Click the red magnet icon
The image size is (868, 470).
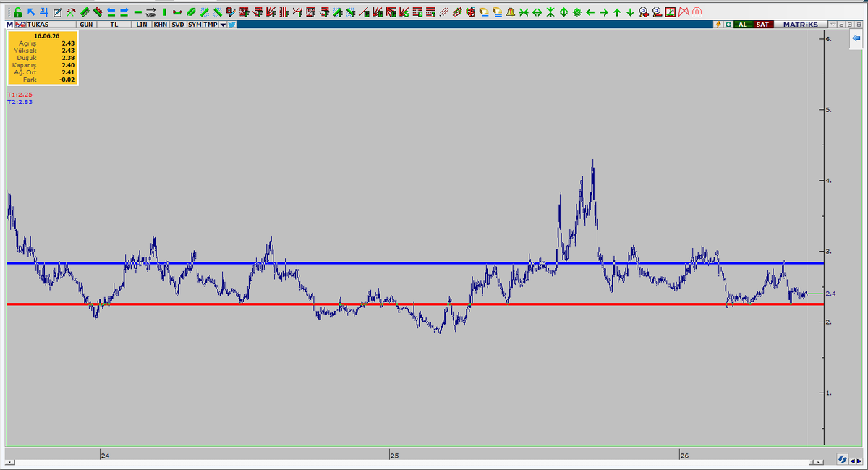pyautogui.click(x=697, y=12)
